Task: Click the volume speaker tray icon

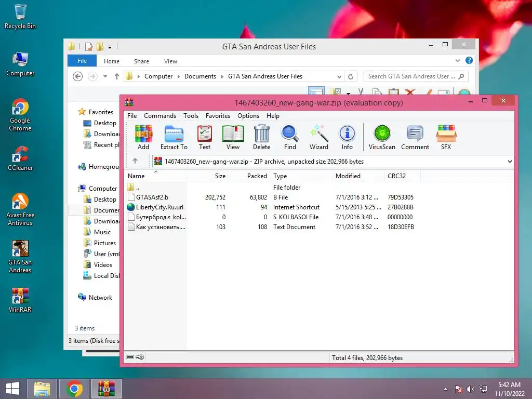Action: 471,389
